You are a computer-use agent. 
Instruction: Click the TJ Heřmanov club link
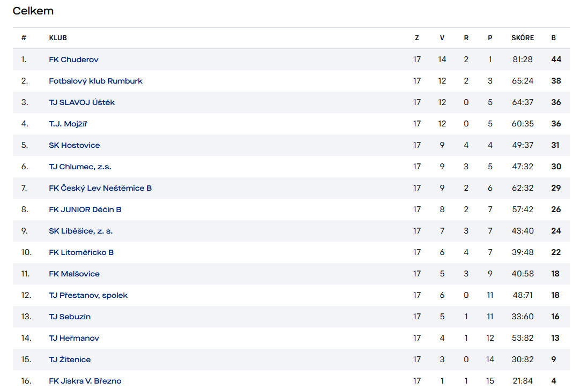pyautogui.click(x=74, y=338)
